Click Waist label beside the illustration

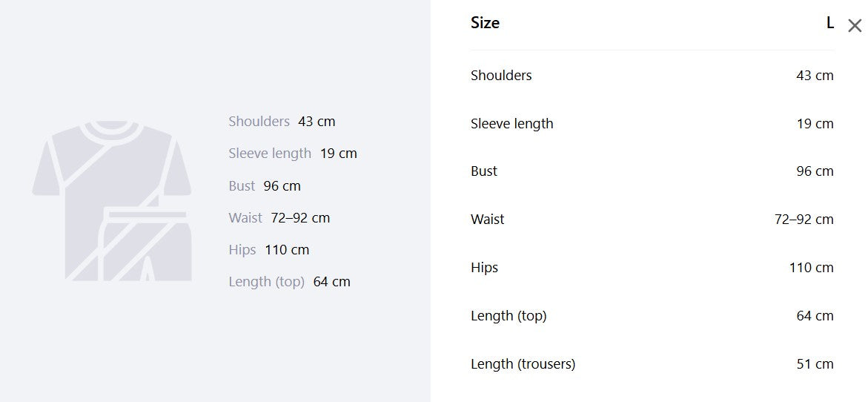245,217
